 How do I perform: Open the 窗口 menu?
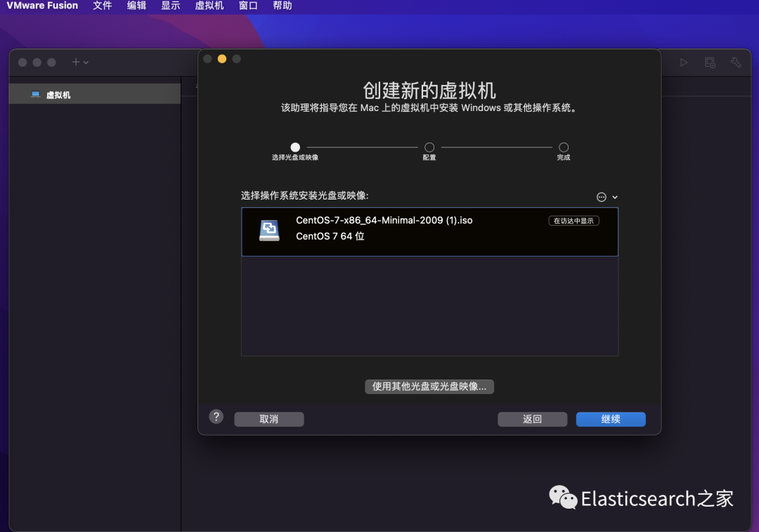pyautogui.click(x=248, y=6)
